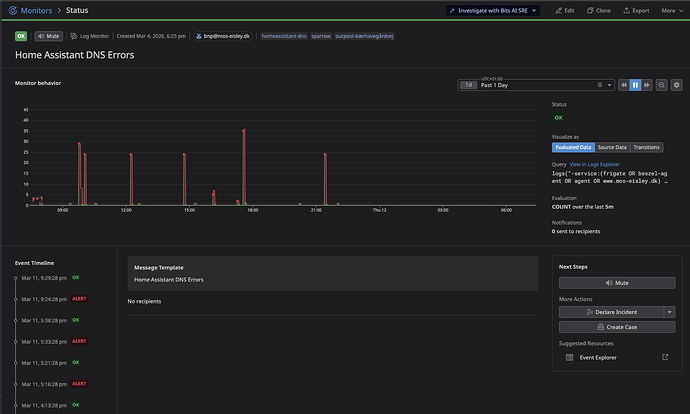Click the Edit button

(565, 11)
